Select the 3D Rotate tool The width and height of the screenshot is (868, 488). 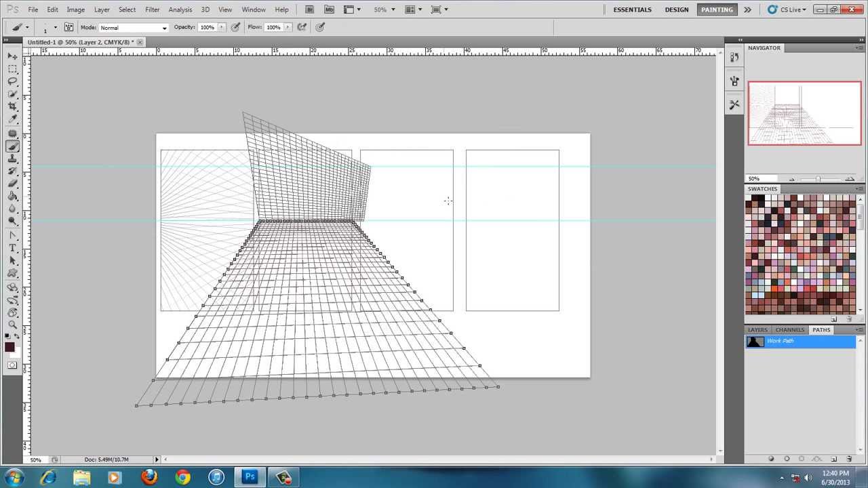[12, 288]
